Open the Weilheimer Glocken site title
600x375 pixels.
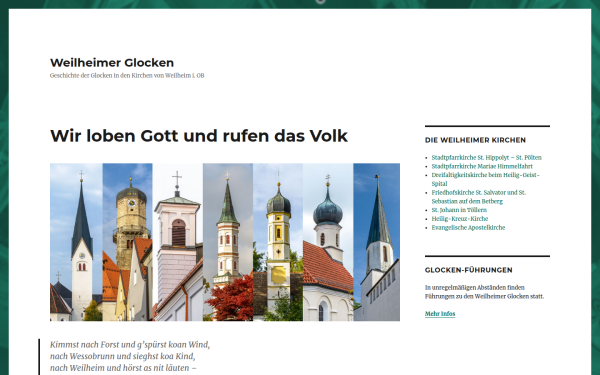click(112, 62)
